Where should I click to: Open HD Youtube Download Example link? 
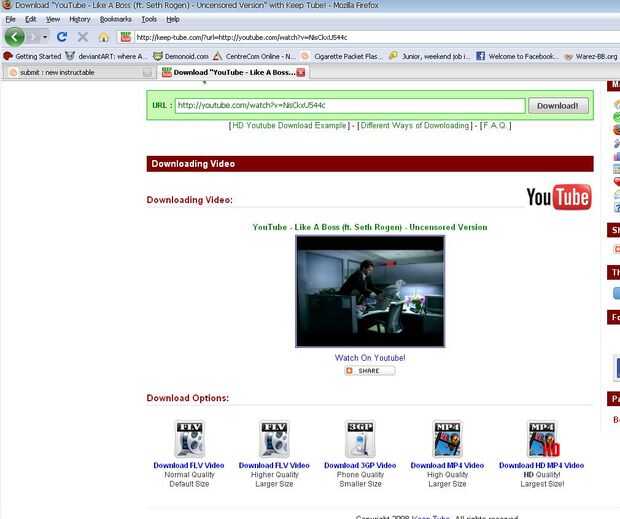289,126
